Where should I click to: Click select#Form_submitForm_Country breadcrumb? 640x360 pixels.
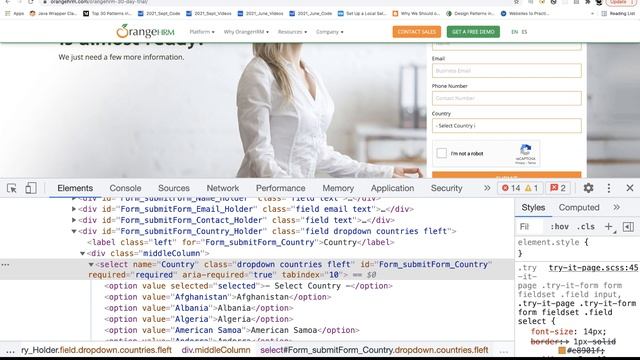[374, 350]
